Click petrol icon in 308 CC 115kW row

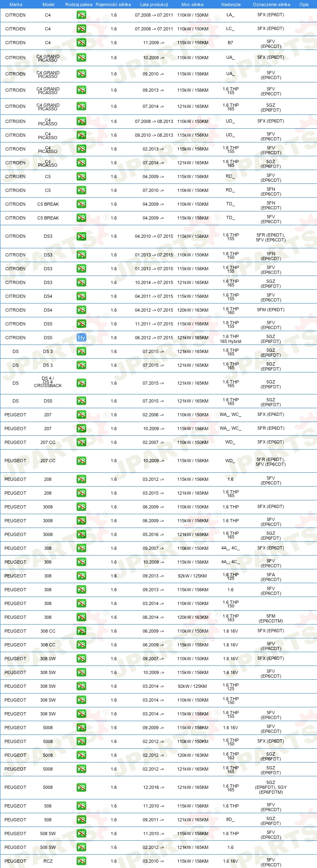tap(81, 645)
